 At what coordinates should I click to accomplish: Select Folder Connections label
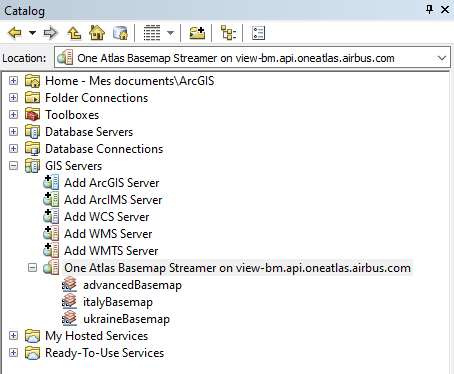(96, 98)
